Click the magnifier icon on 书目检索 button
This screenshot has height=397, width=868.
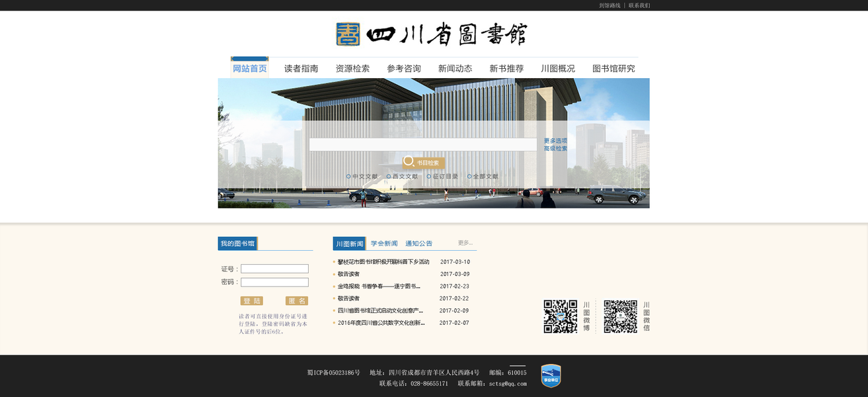[x=409, y=161]
